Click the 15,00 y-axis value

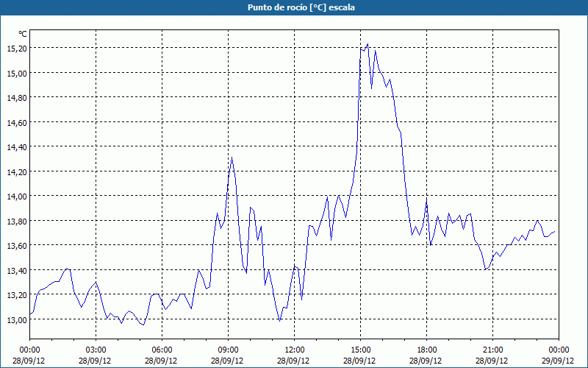pos(17,73)
